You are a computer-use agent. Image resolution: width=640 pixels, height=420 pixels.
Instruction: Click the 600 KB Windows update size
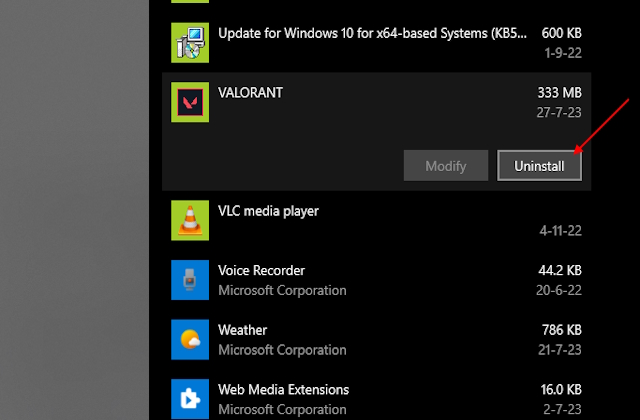coord(562,33)
